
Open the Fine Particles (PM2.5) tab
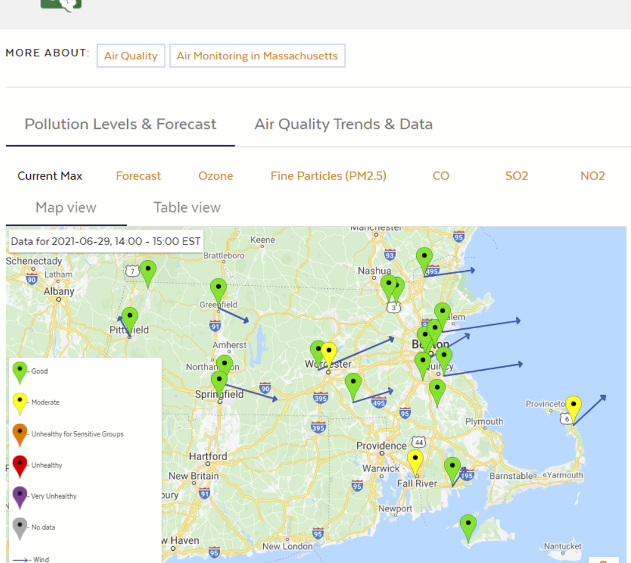(328, 176)
